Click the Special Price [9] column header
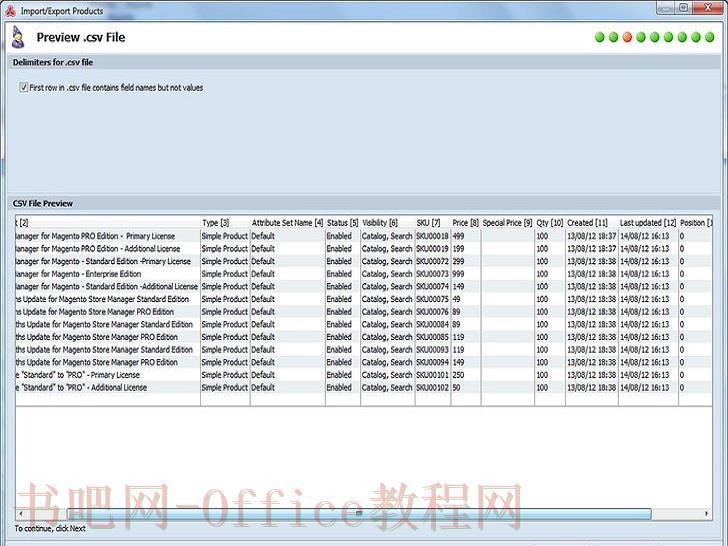The width and height of the screenshot is (728, 546). click(507, 223)
